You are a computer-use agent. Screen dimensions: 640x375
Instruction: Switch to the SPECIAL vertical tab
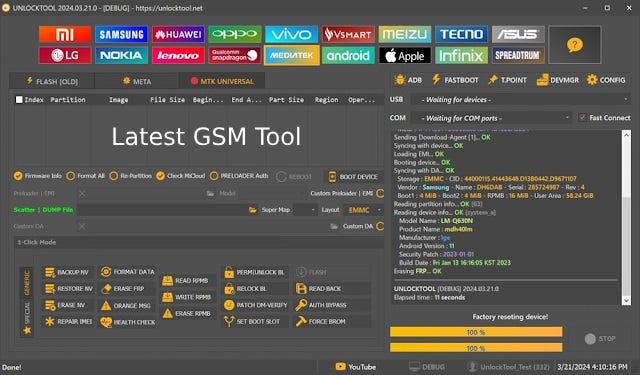pos(27,318)
